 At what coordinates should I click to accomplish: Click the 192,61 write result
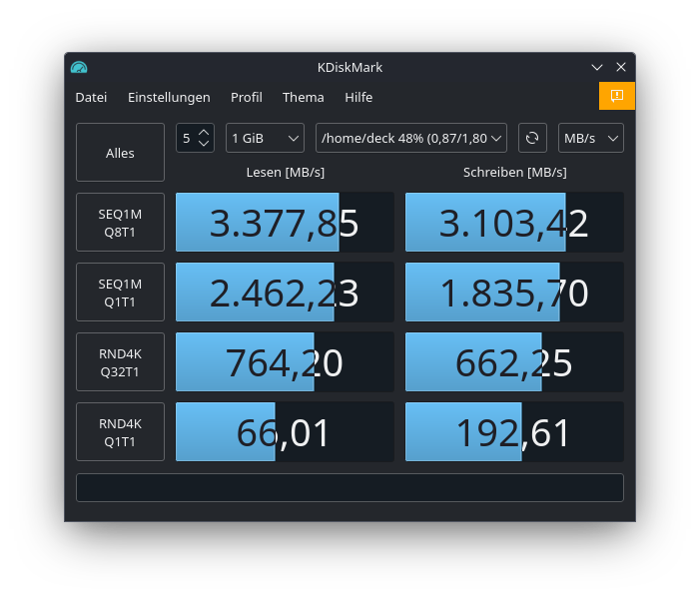click(x=514, y=432)
